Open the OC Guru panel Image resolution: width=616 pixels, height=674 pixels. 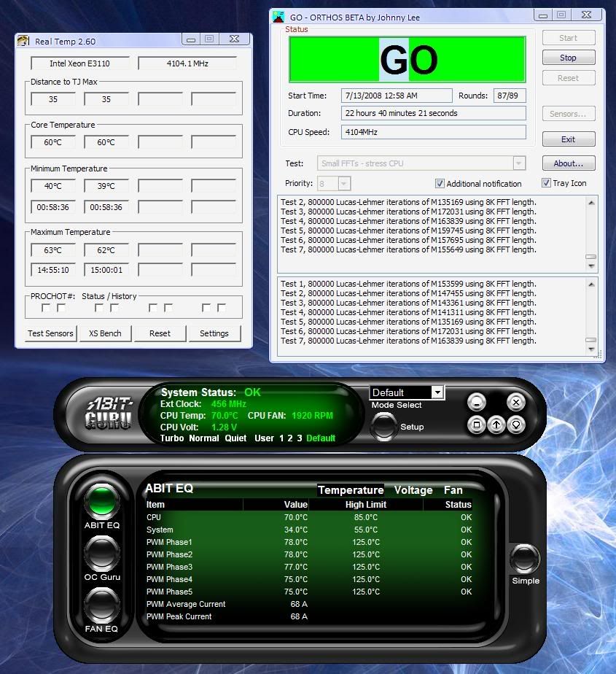point(102,553)
